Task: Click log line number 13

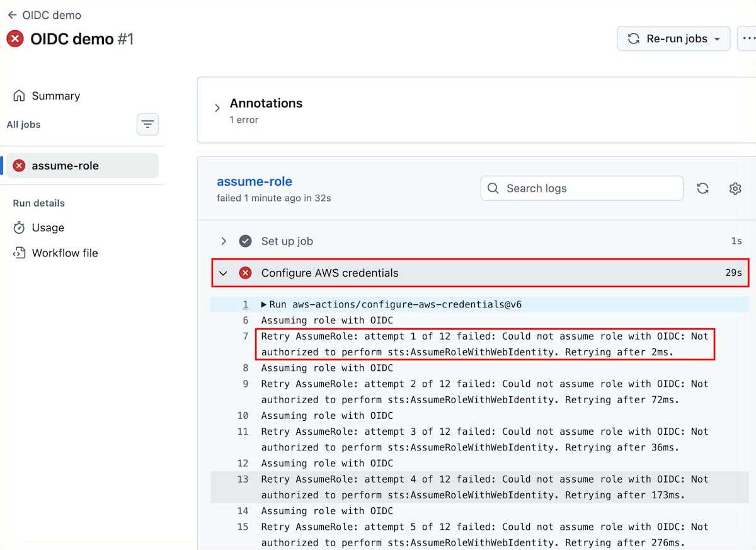Action: [x=243, y=479]
